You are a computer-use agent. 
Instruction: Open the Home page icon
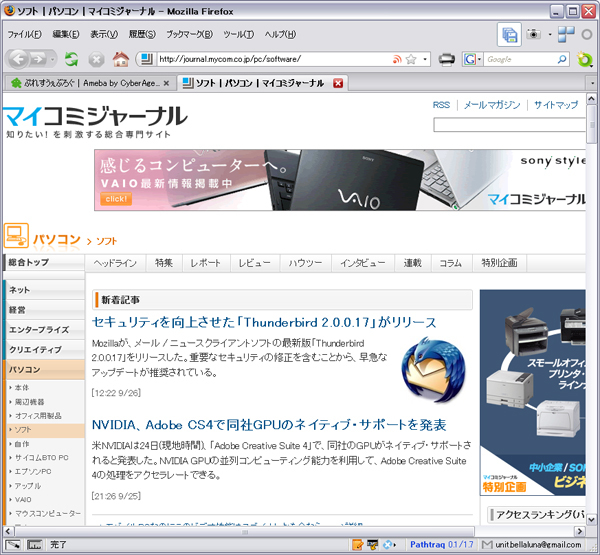coord(121,59)
